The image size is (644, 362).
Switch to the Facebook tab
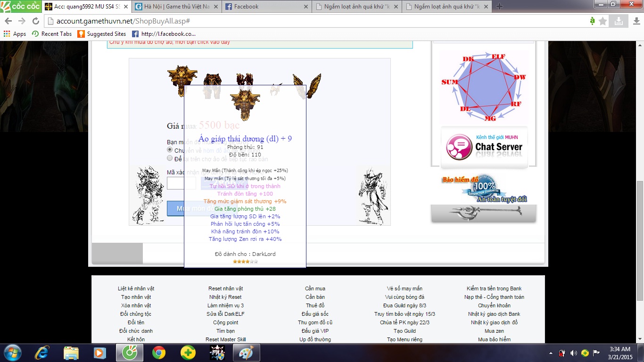point(266,7)
